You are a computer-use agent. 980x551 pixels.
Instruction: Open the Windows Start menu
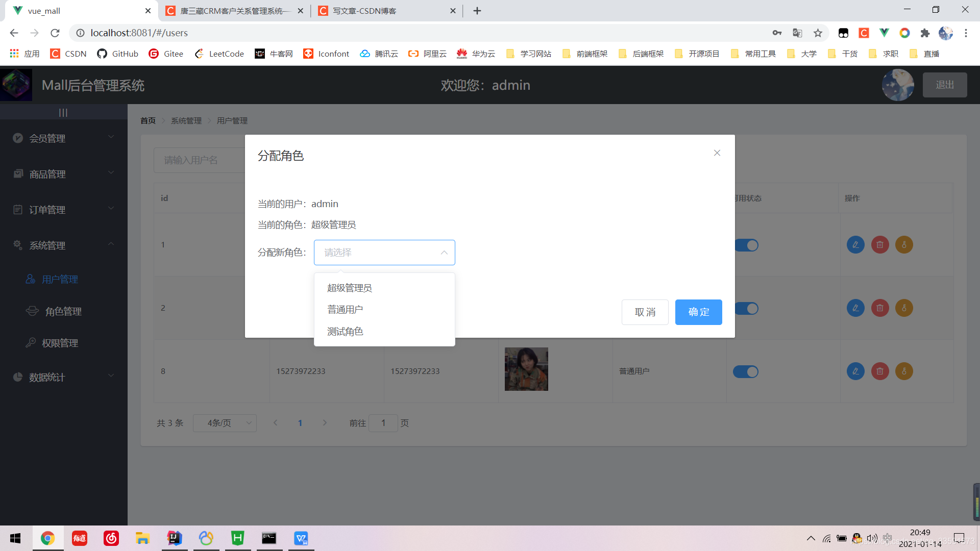pos(15,538)
